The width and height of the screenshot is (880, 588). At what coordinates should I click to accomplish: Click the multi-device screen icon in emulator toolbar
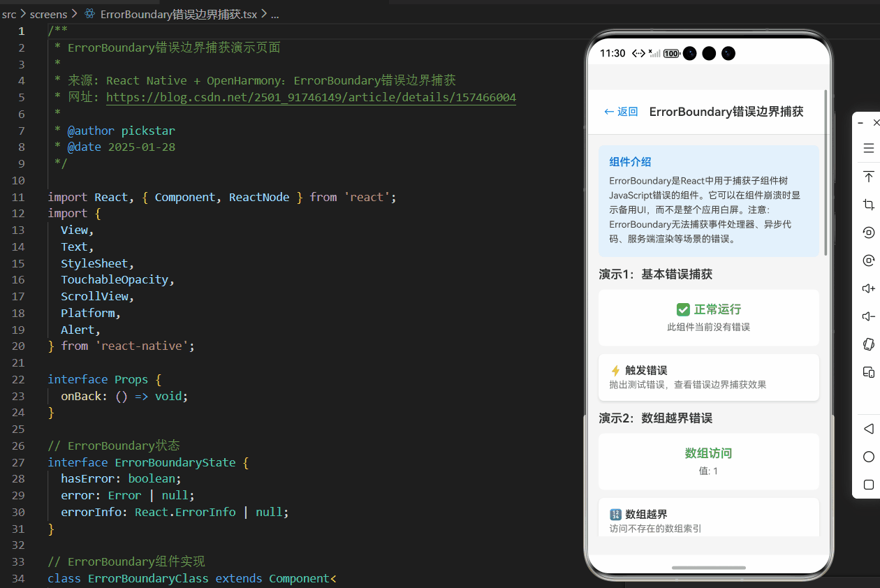[869, 372]
